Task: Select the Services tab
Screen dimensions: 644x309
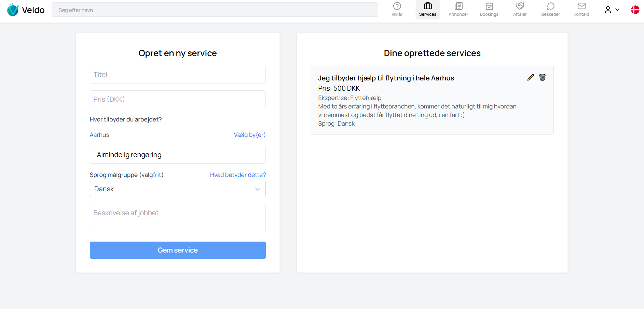Action: pos(427,10)
